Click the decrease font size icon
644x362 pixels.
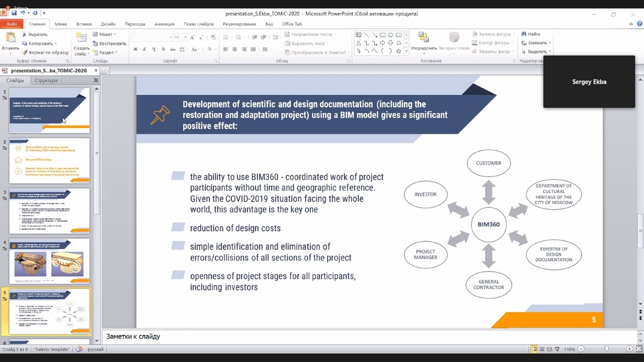point(202,37)
